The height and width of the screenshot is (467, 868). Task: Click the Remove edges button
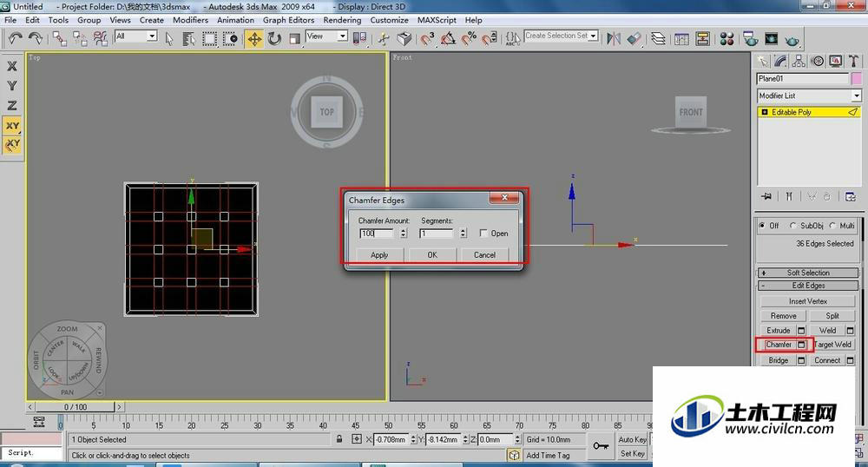783,315
